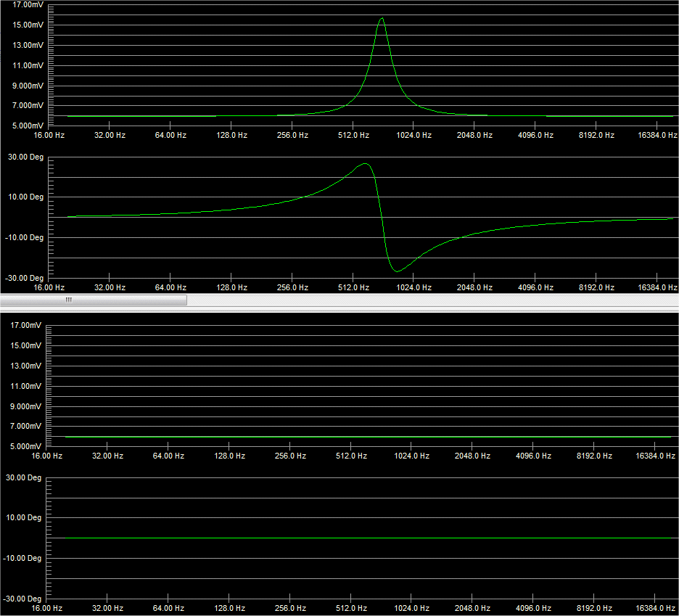Select the -30.00 Deg label on the upper phase plot
Image resolution: width=679 pixels, height=616 pixels.
tap(24, 278)
